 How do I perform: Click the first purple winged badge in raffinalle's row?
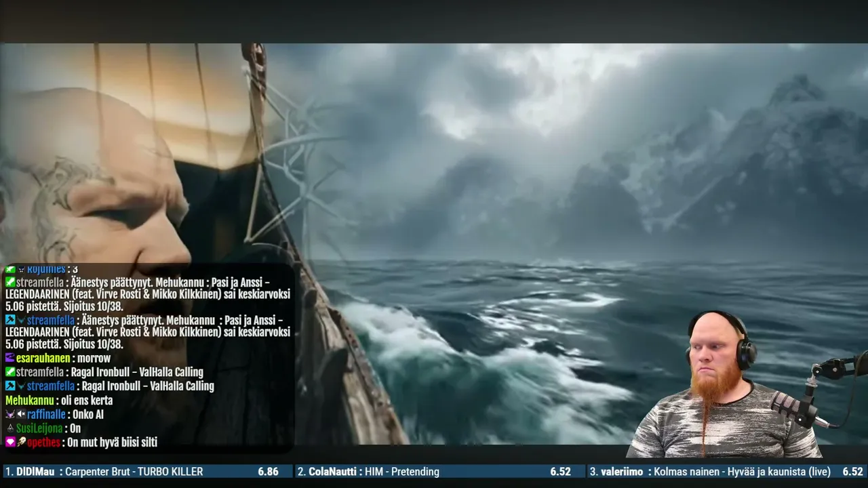9,414
